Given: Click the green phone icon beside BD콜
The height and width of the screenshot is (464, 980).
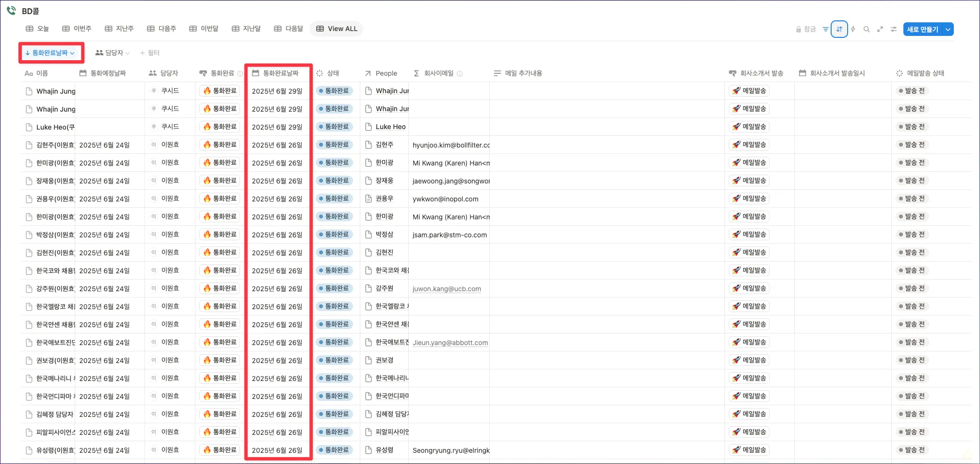Looking at the screenshot, I should coord(11,10).
